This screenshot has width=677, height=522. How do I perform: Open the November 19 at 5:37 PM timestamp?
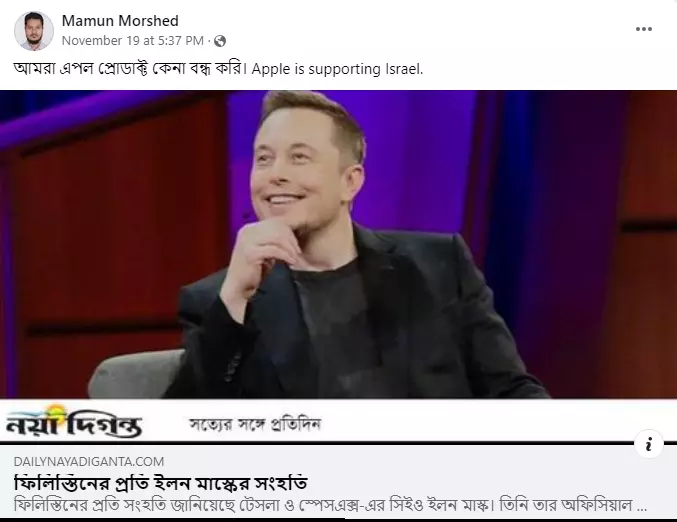[133, 41]
